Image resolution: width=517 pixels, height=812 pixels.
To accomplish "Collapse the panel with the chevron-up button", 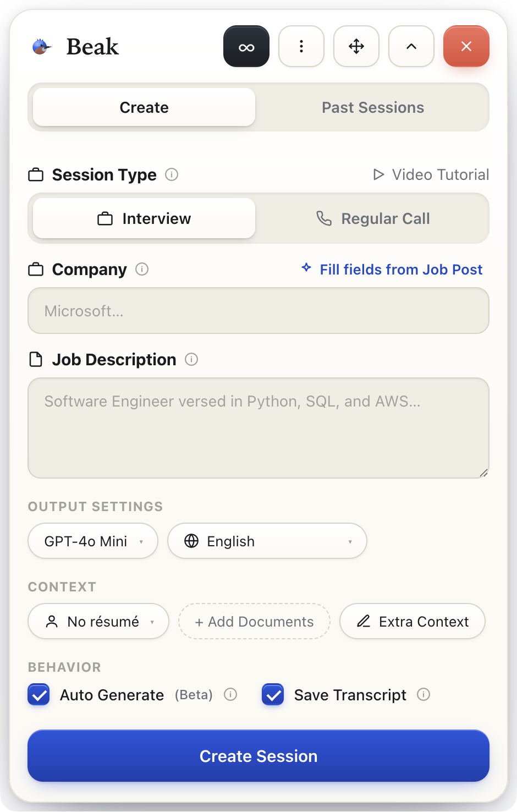I will tap(411, 46).
